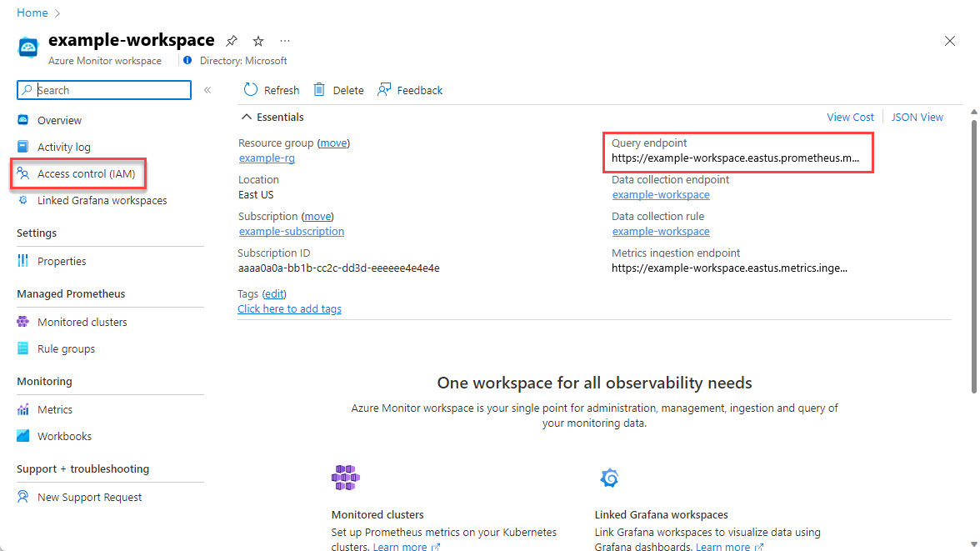Open Activity log menu item
This screenshot has height=551, width=980.
point(63,147)
